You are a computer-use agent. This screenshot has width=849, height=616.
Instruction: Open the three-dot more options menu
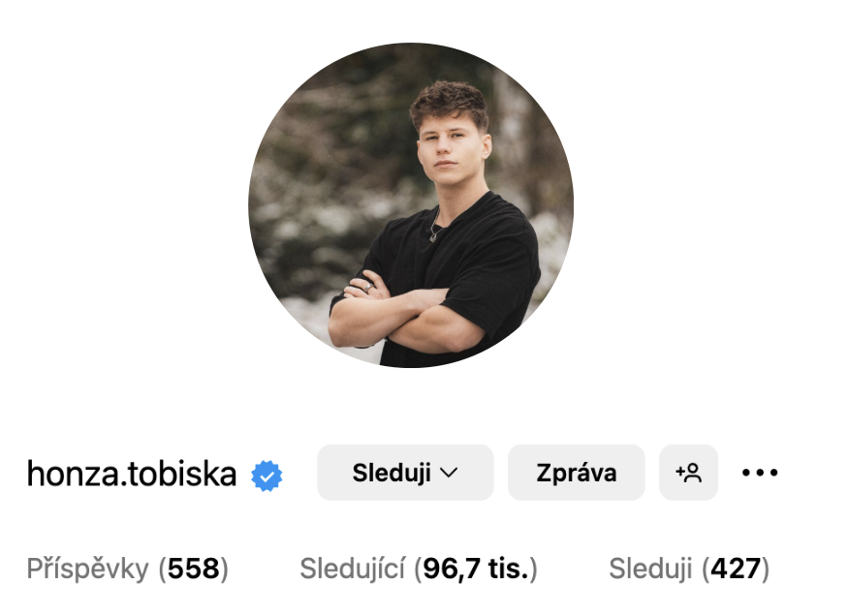pos(760,473)
